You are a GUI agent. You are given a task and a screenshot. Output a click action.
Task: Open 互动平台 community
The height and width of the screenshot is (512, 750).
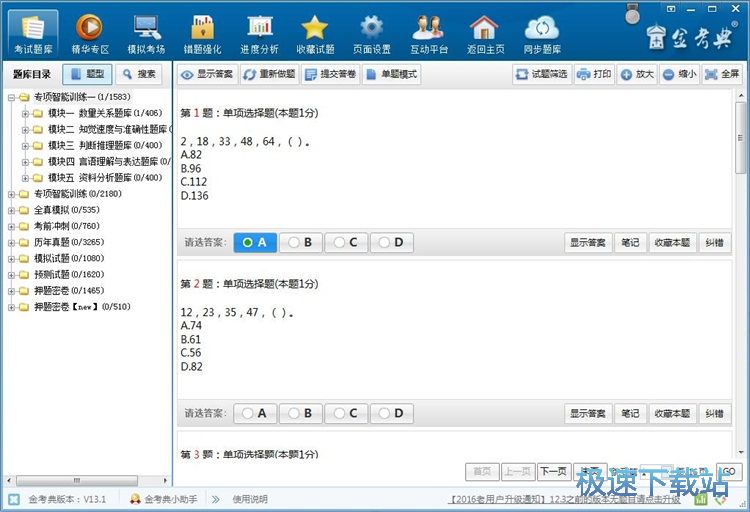pyautogui.click(x=429, y=34)
